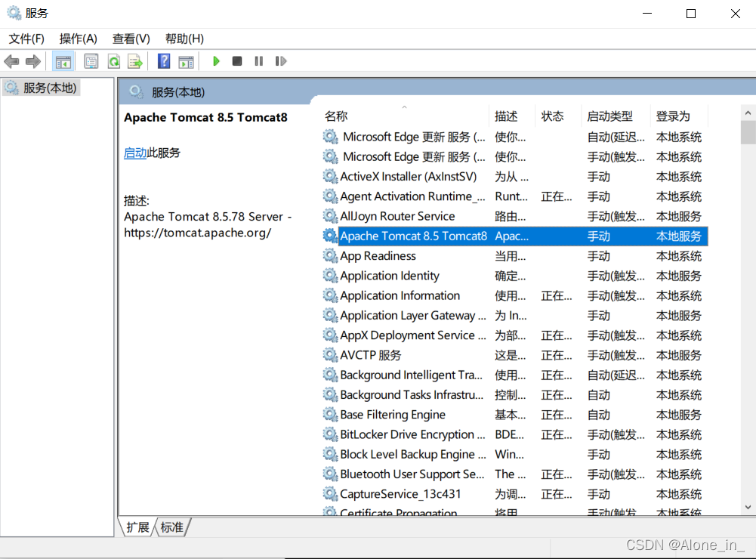This screenshot has width=756, height=559.
Task: Click gear icon of CaptureService_13c431 row
Action: click(x=330, y=494)
